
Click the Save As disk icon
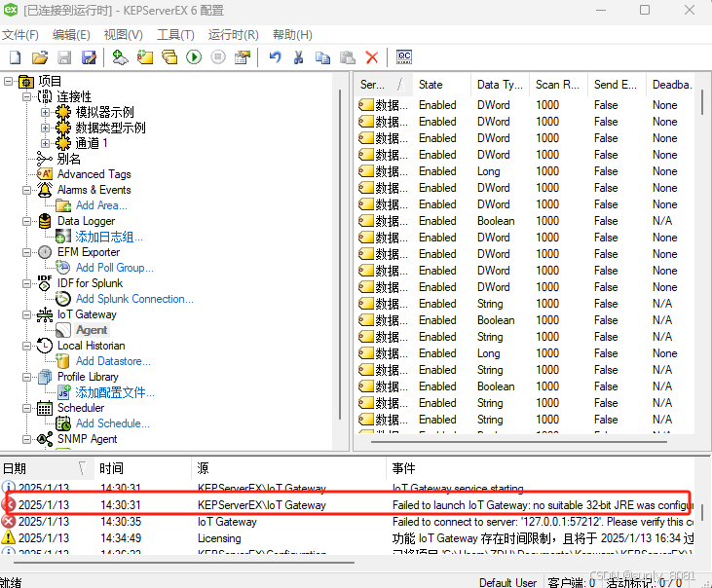tap(89, 57)
